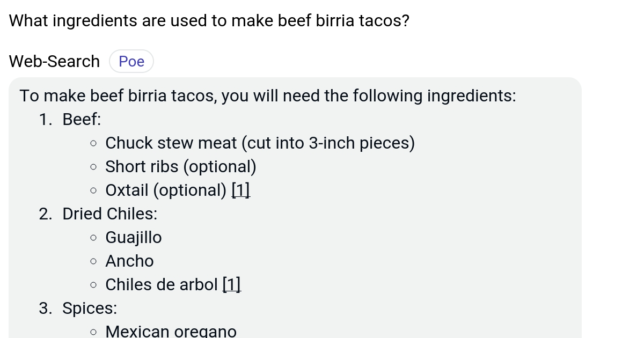Click the bullet marker beside Mexican oregano
The width and height of the screenshot is (644, 338).
pyautogui.click(x=94, y=333)
